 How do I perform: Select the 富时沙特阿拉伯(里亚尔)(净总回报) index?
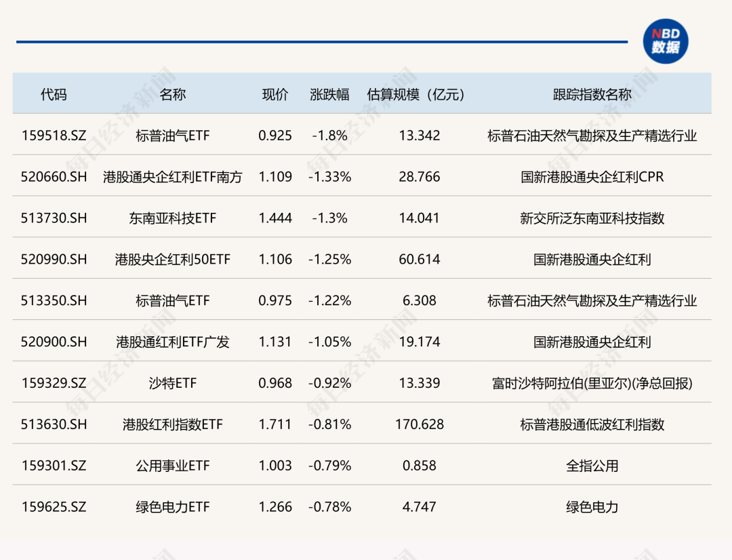tap(591, 383)
